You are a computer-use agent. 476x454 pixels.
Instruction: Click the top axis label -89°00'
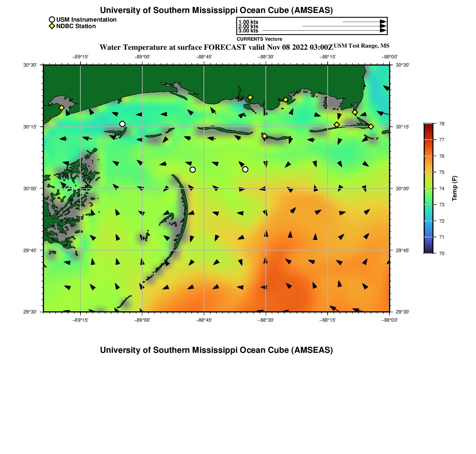[142, 57]
